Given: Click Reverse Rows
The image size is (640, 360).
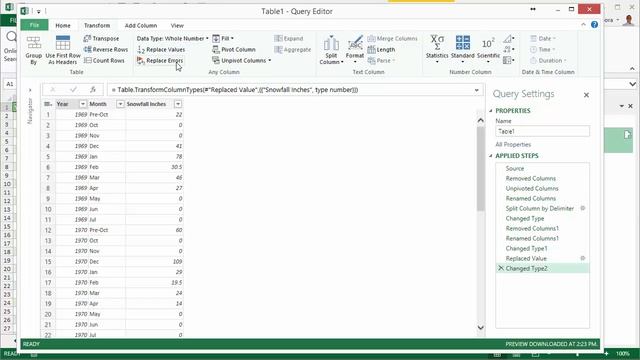Looking at the screenshot, I should point(106,49).
